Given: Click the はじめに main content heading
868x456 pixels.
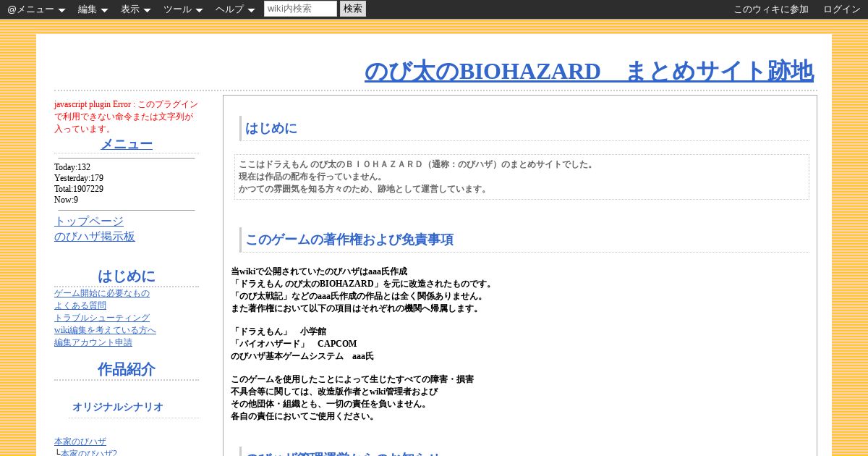Looking at the screenshot, I should (271, 128).
